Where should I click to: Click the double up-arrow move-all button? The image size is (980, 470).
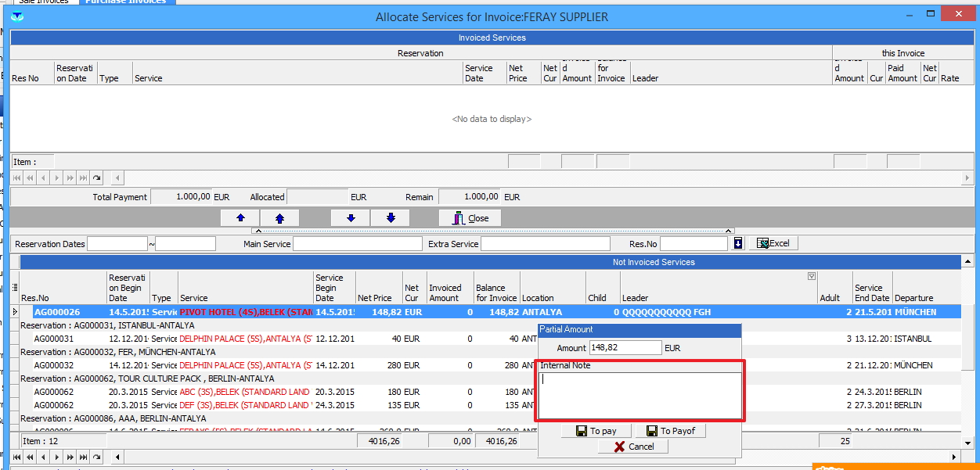click(279, 218)
